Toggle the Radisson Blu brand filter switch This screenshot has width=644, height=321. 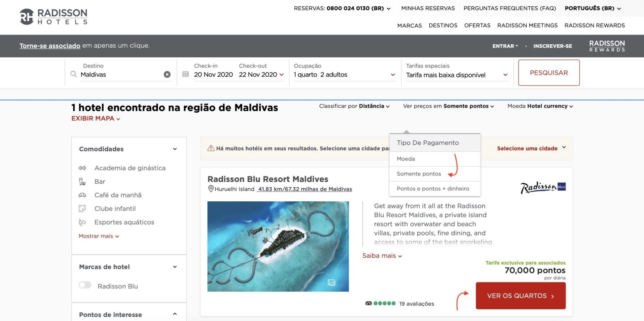click(x=85, y=285)
